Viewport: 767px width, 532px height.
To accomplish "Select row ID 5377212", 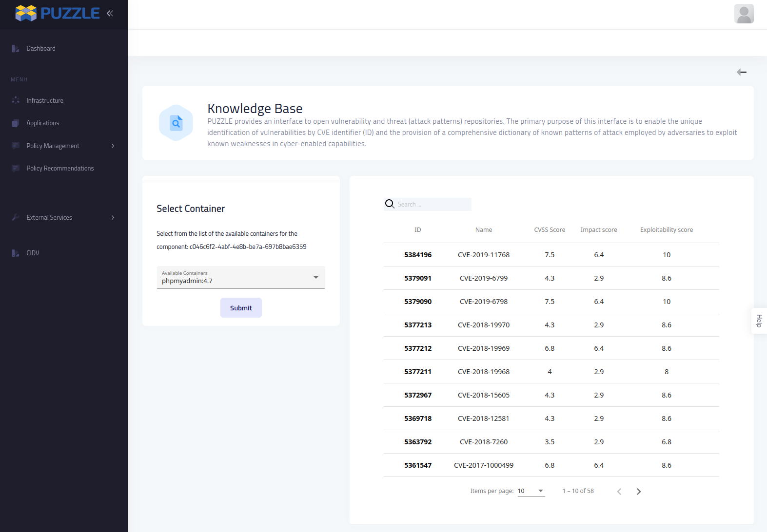I will tap(418, 348).
